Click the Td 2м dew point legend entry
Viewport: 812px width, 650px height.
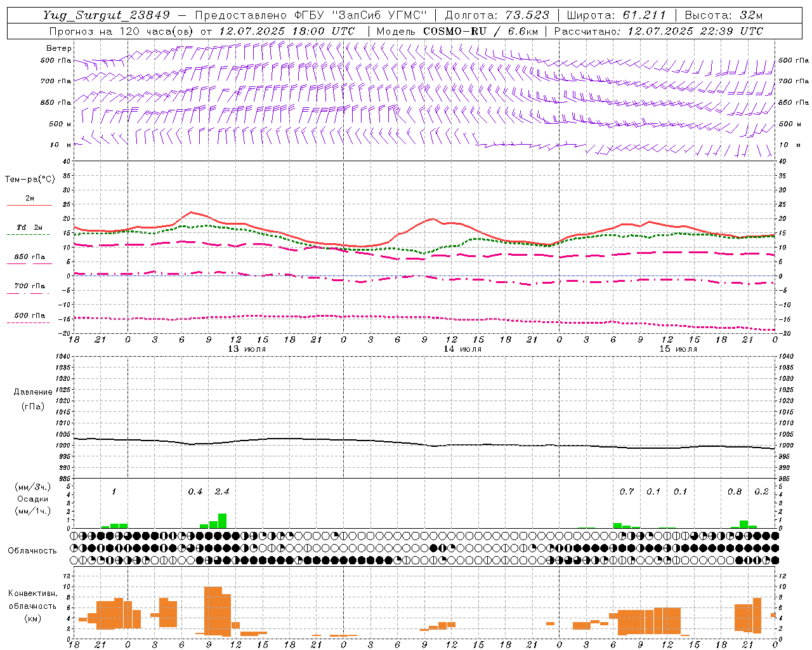(x=30, y=227)
